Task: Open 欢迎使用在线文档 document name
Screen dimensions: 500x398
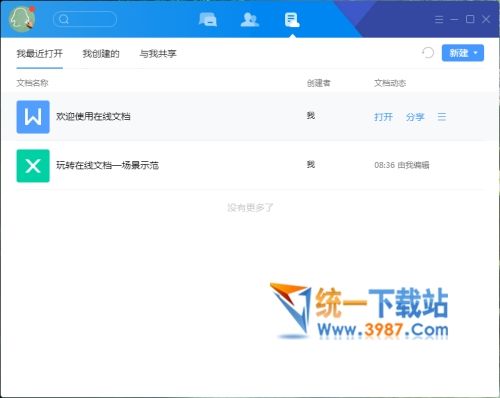Action: pyautogui.click(x=93, y=117)
